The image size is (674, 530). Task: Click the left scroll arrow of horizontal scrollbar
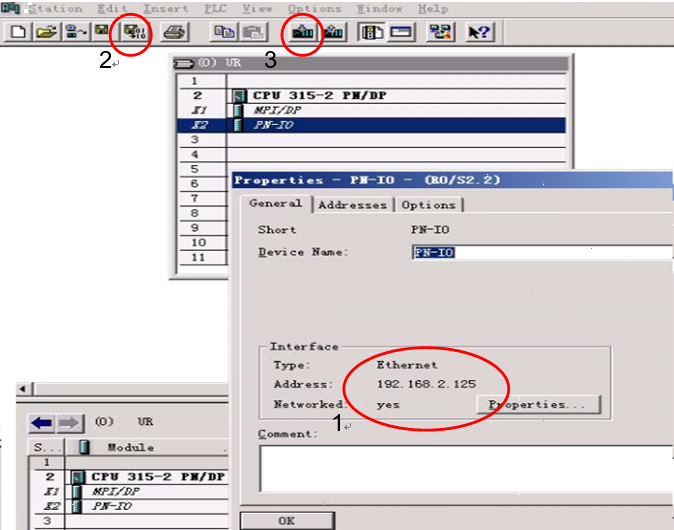click(x=23, y=389)
